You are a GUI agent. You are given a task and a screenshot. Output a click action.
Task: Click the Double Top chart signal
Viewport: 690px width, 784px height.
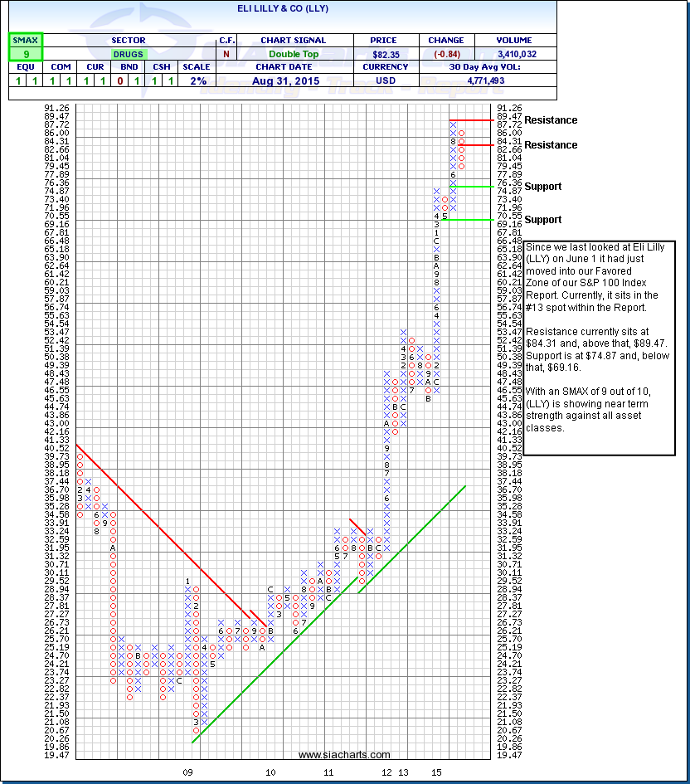[x=293, y=54]
